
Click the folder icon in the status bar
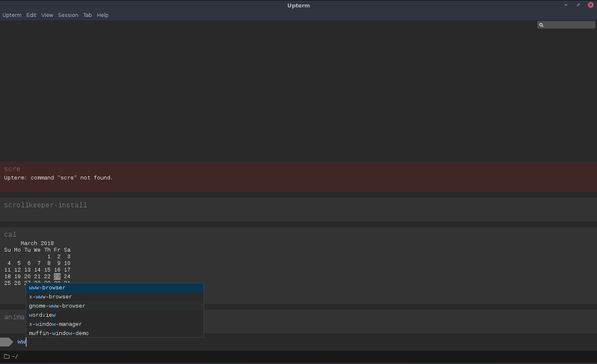7,356
